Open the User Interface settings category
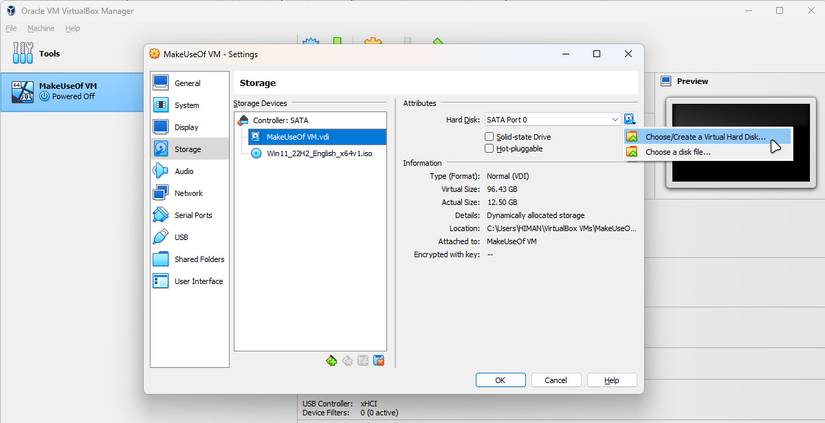This screenshot has height=423, width=825. pyautogui.click(x=189, y=281)
